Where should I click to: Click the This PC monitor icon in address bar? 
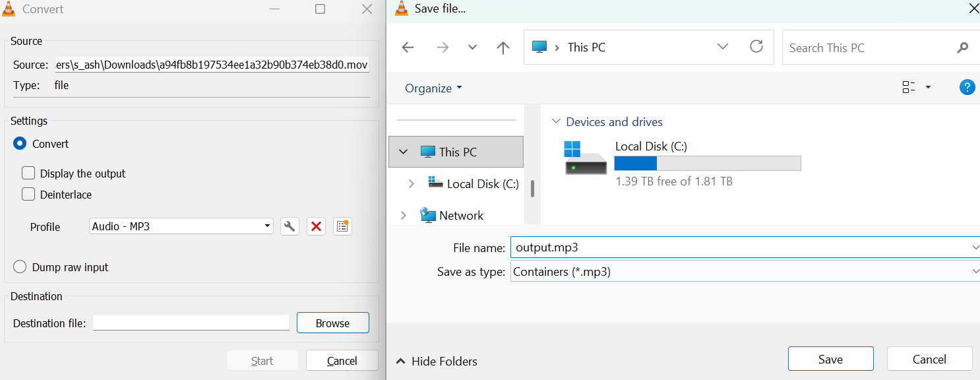pos(540,47)
